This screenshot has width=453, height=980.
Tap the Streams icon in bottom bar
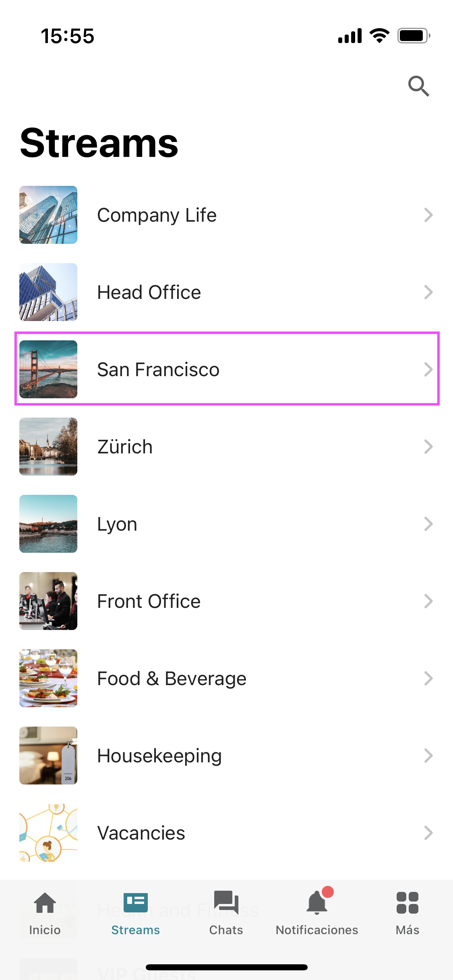(x=135, y=903)
